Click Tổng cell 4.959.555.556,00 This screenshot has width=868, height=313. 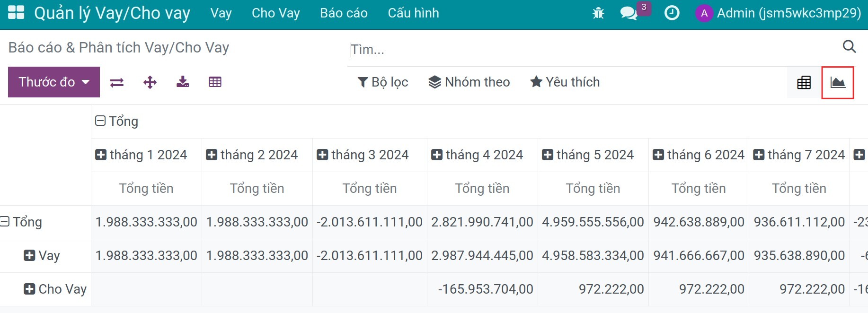pyautogui.click(x=593, y=222)
